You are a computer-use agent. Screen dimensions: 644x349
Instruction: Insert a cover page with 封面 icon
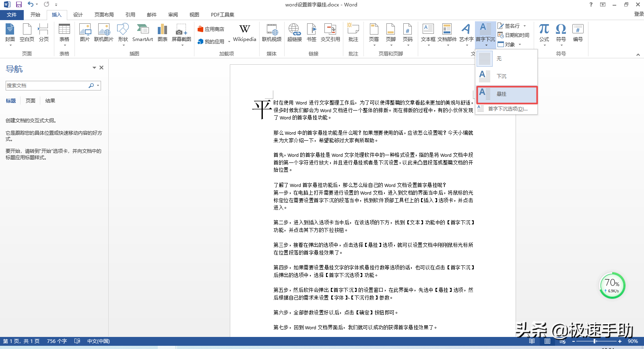pos(10,33)
